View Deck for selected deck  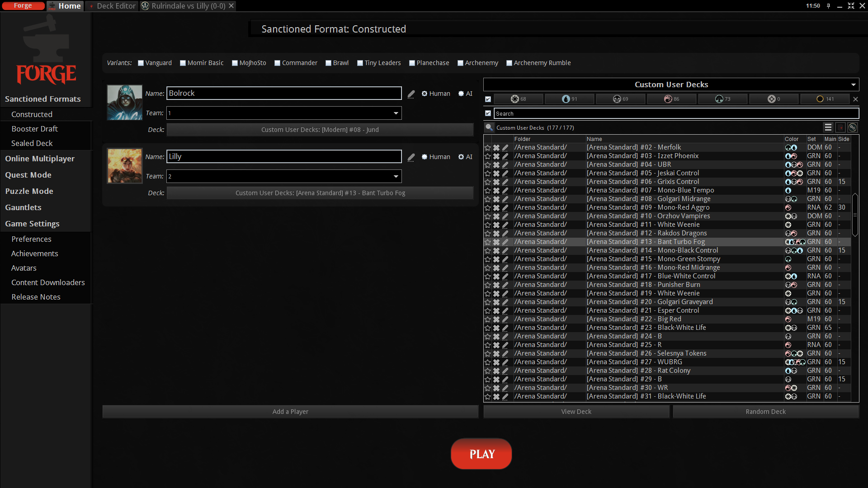(x=576, y=412)
